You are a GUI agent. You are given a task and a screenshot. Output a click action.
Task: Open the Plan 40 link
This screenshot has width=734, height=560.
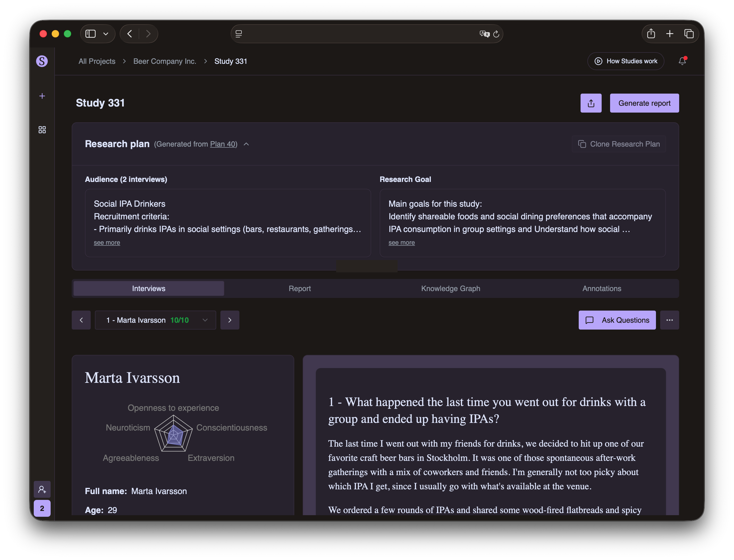coord(222,144)
